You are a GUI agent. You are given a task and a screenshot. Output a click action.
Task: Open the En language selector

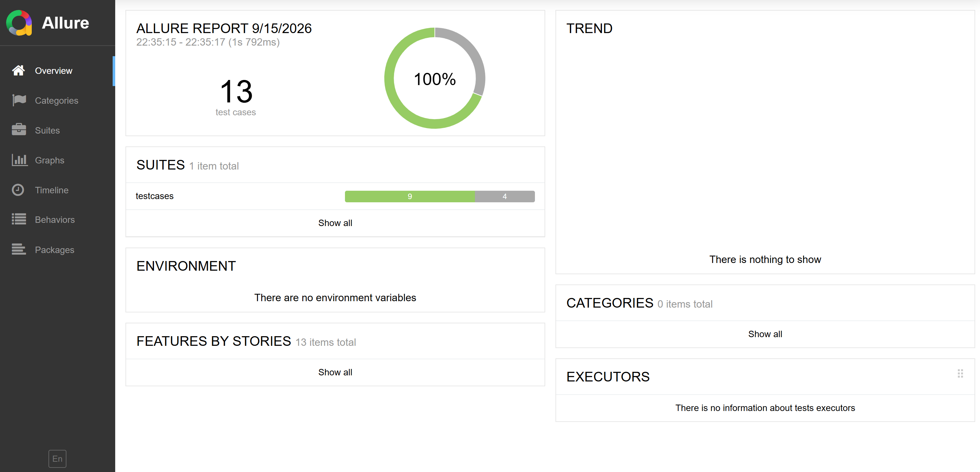pyautogui.click(x=57, y=459)
